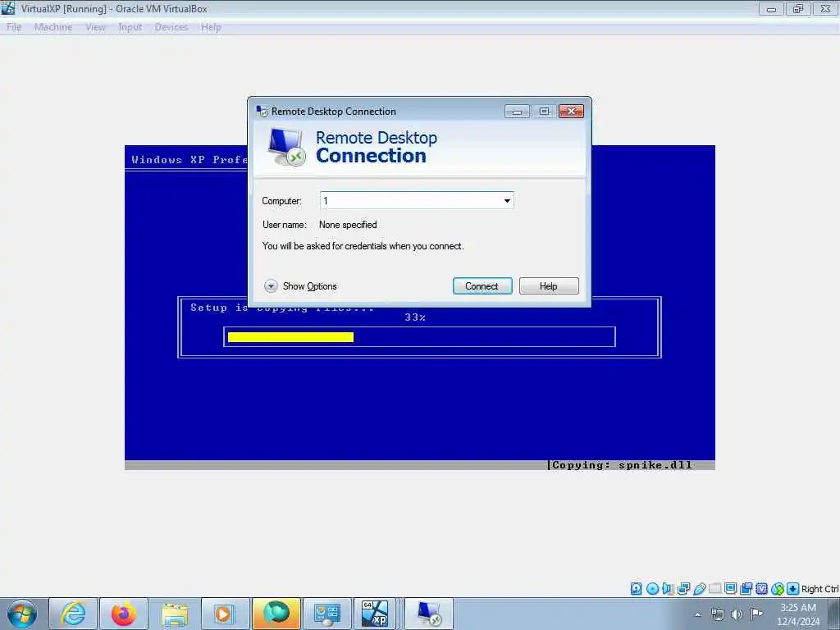Click the taskbar clock showing 3:25 AM
Viewport: 840px width, 630px height.
click(798, 614)
